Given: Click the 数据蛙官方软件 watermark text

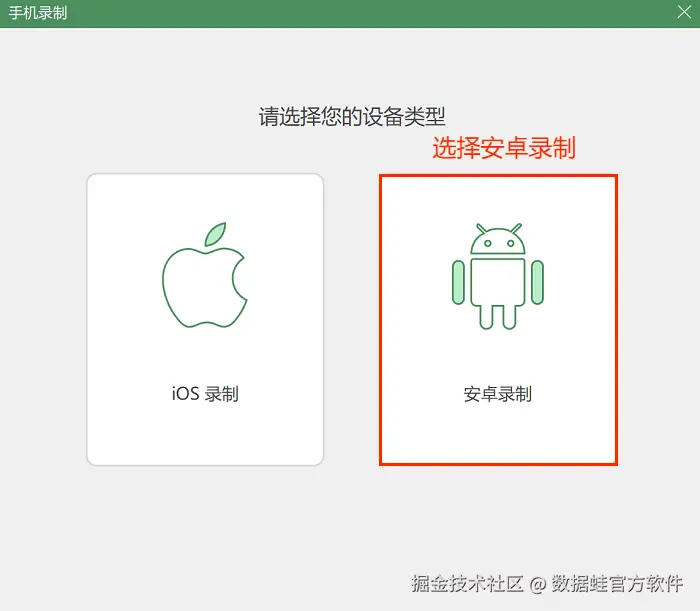Looking at the screenshot, I should click(x=617, y=583).
